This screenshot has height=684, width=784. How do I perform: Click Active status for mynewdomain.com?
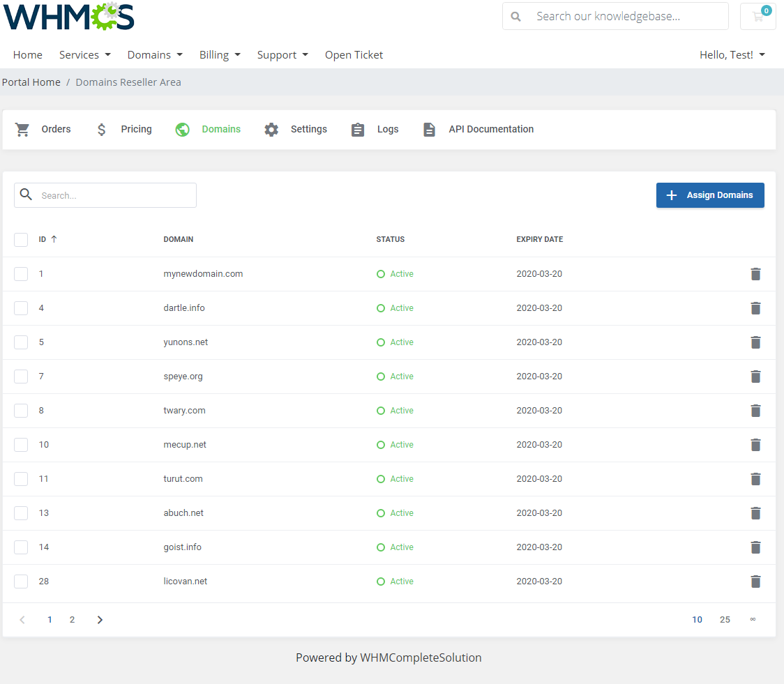pos(395,274)
